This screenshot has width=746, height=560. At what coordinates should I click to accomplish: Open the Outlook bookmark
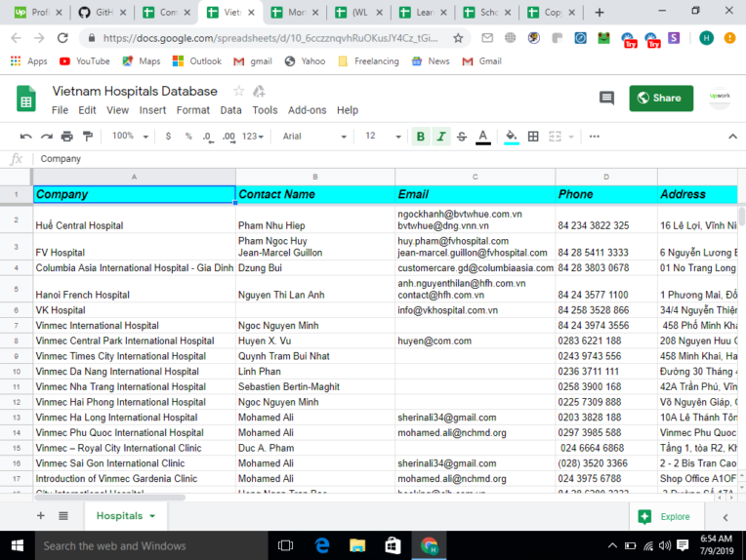197,61
